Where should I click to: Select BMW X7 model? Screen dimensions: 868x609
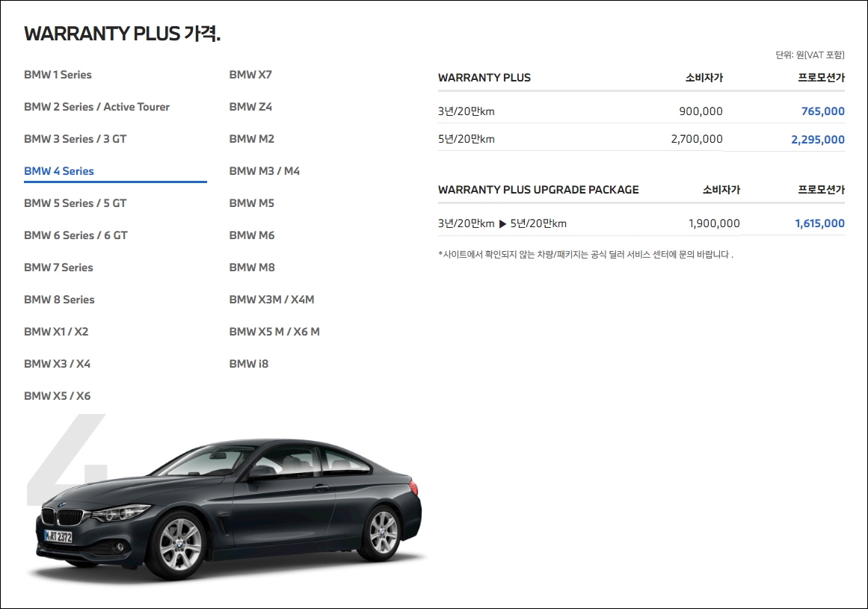(x=250, y=75)
